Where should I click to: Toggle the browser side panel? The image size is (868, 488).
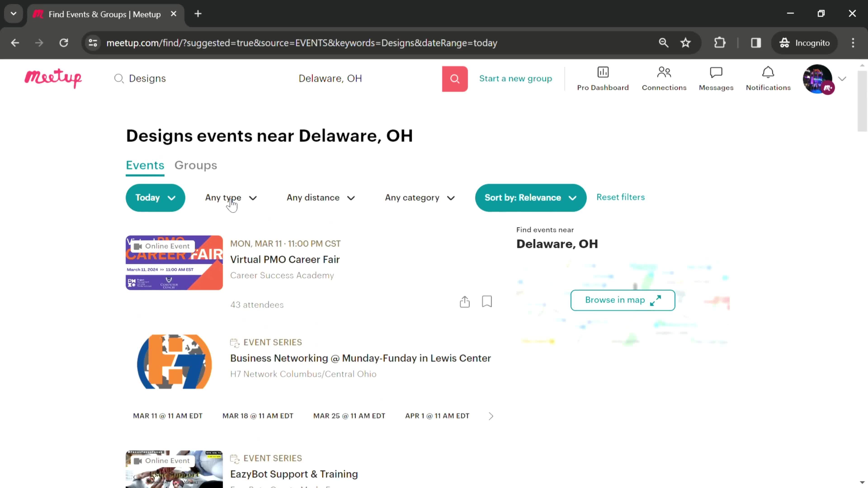(x=756, y=43)
